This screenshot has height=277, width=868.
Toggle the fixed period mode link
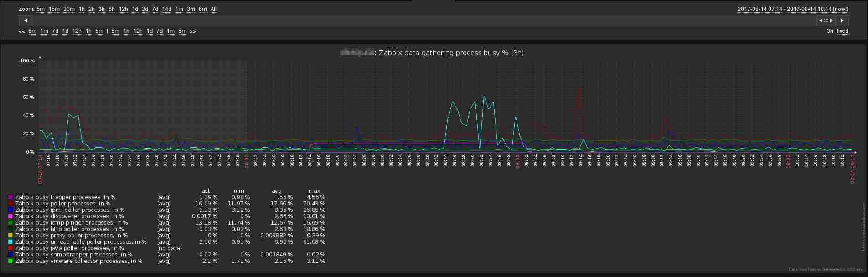pyautogui.click(x=842, y=31)
